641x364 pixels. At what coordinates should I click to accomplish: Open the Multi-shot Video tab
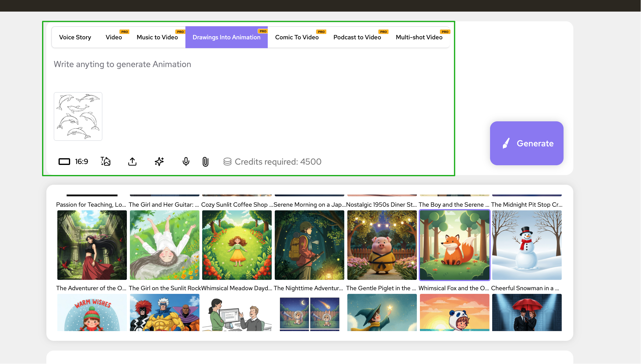click(x=419, y=37)
